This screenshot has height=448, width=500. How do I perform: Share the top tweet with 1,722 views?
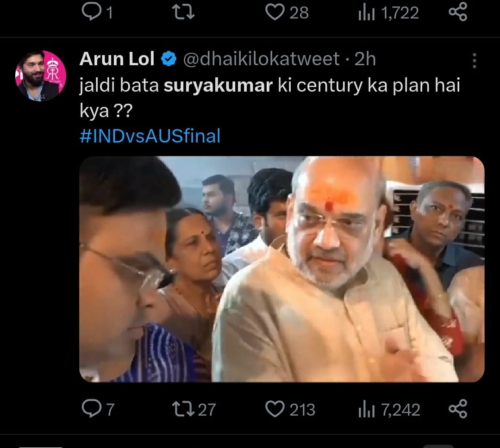pos(458,12)
